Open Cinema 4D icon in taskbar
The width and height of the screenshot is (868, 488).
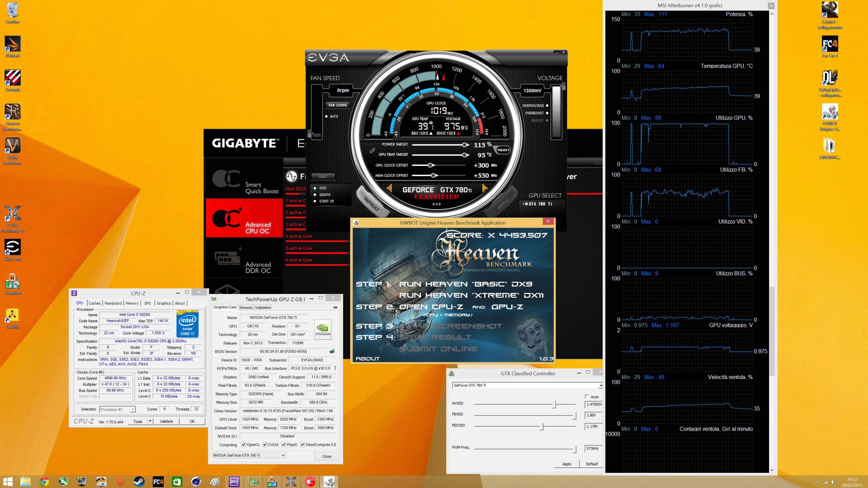point(196,482)
